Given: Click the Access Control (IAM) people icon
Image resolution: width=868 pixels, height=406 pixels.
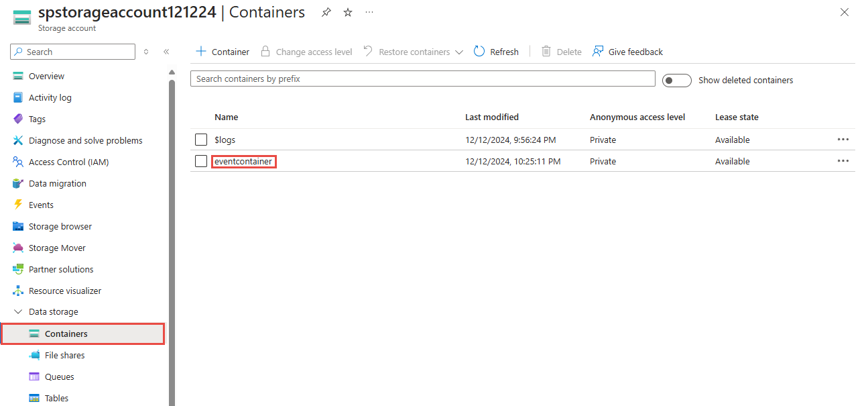Looking at the screenshot, I should [18, 162].
